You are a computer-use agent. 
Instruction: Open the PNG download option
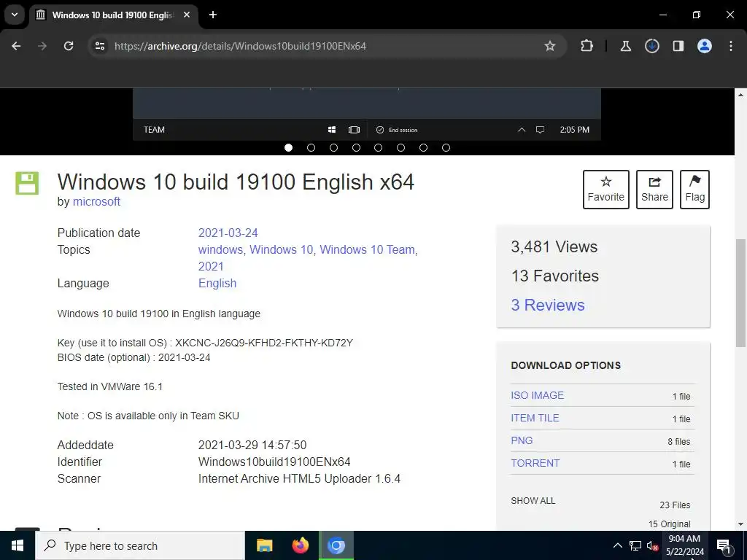[x=522, y=440]
